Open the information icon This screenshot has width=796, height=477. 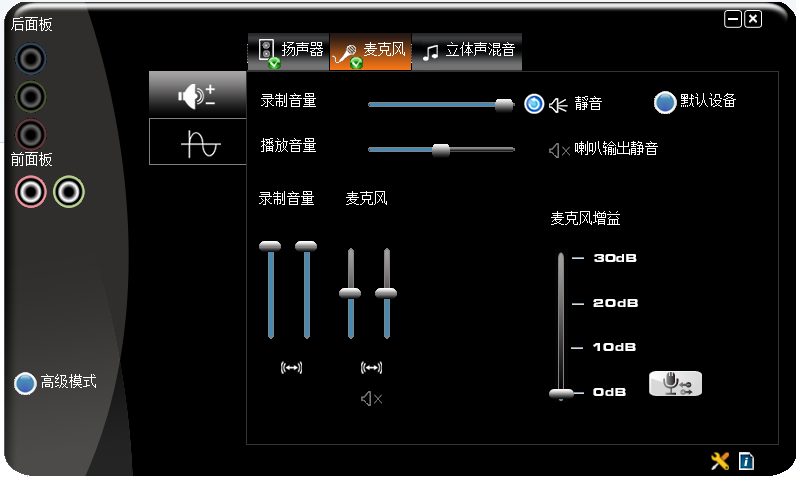pyautogui.click(x=746, y=461)
